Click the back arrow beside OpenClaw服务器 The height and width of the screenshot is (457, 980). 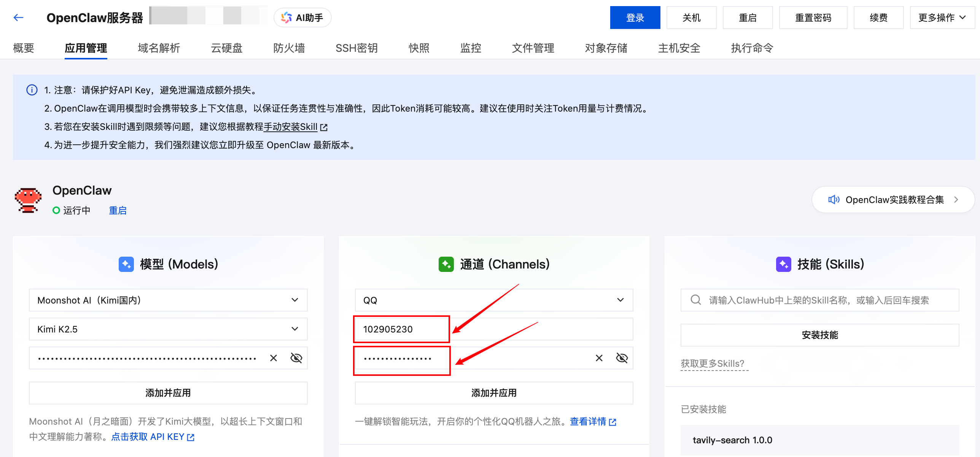tap(18, 17)
